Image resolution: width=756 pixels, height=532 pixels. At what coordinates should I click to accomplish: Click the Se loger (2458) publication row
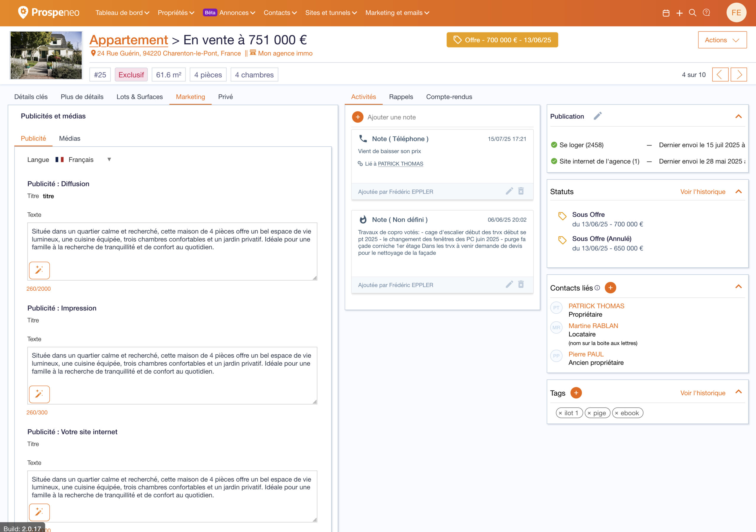pos(647,145)
